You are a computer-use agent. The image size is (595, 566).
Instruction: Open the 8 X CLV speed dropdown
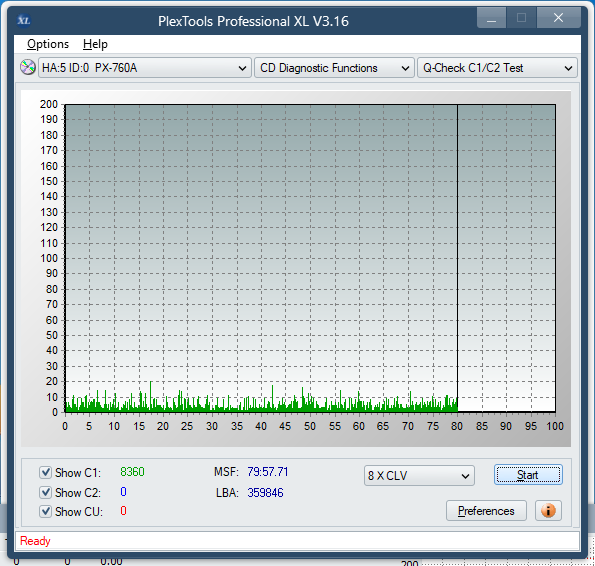419,475
